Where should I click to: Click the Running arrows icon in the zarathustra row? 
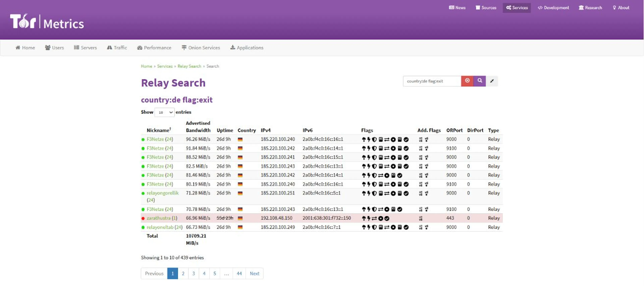click(374, 218)
